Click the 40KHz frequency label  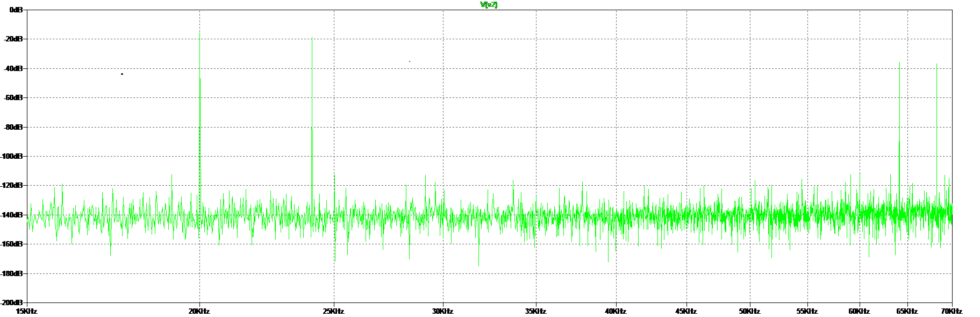coord(616,311)
